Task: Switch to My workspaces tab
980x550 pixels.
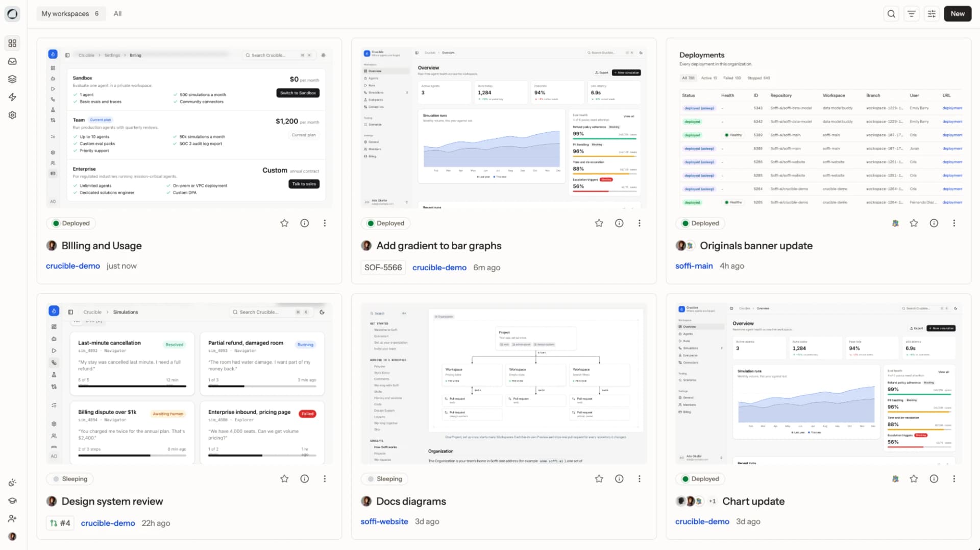Action: coord(70,14)
